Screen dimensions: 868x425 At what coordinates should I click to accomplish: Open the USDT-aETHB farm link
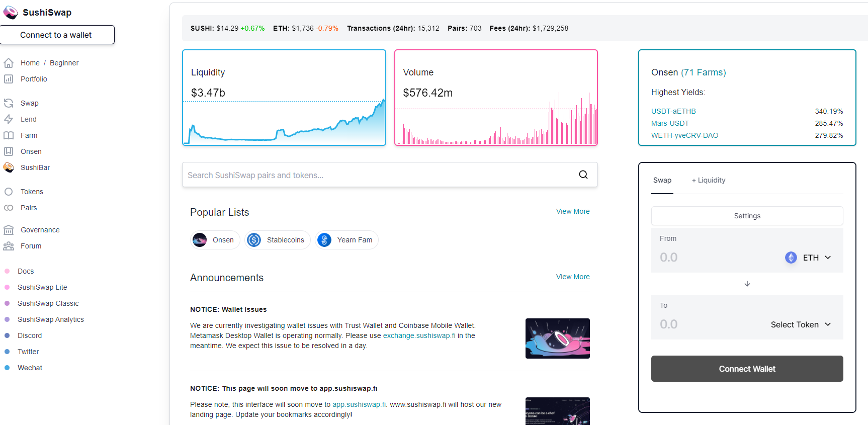click(673, 111)
